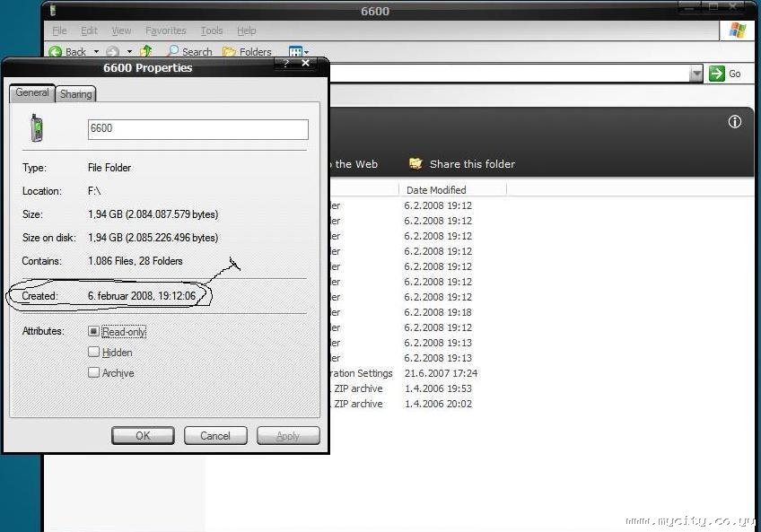761x532 pixels.
Task: Enable the Hidden attribute checkbox
Action: pyautogui.click(x=93, y=352)
